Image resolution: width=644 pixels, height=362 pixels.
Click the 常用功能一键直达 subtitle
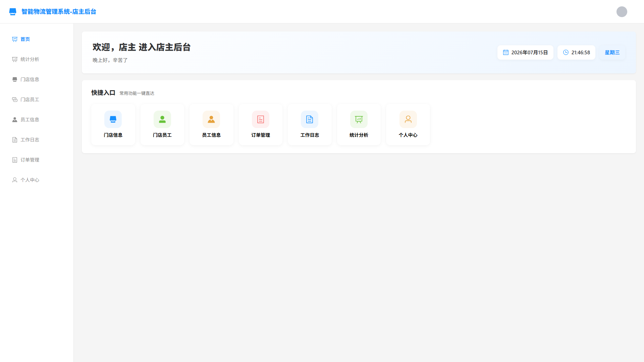pos(137,94)
